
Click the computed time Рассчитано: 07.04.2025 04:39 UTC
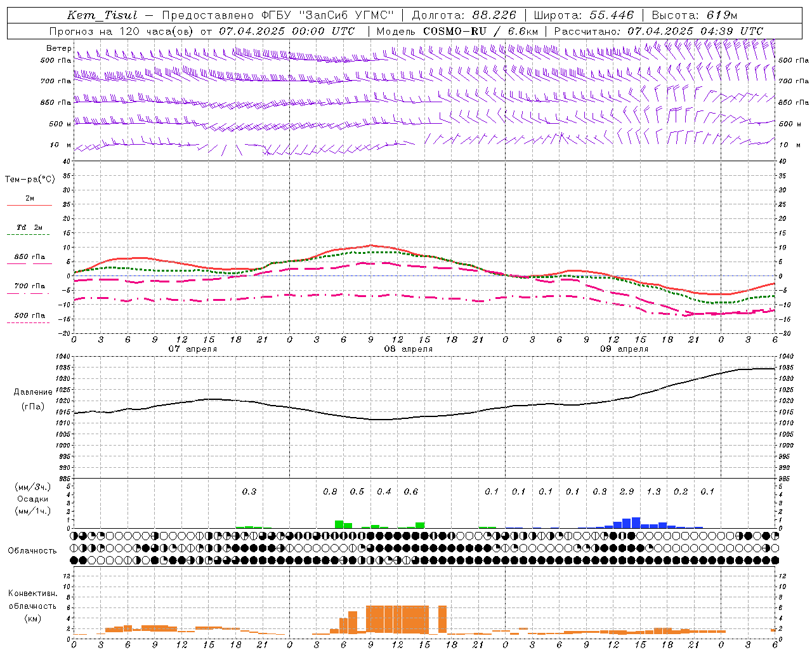click(x=658, y=31)
